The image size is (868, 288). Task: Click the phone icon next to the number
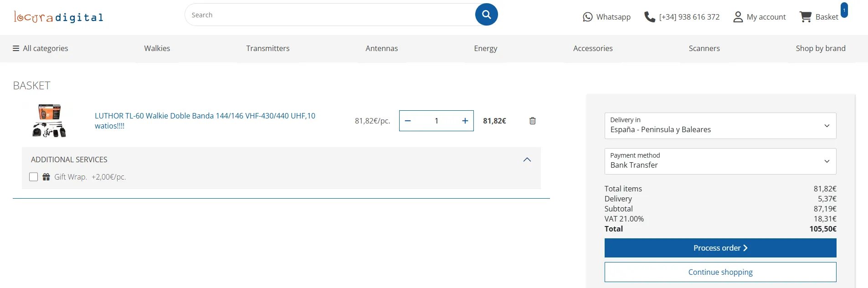tap(649, 16)
